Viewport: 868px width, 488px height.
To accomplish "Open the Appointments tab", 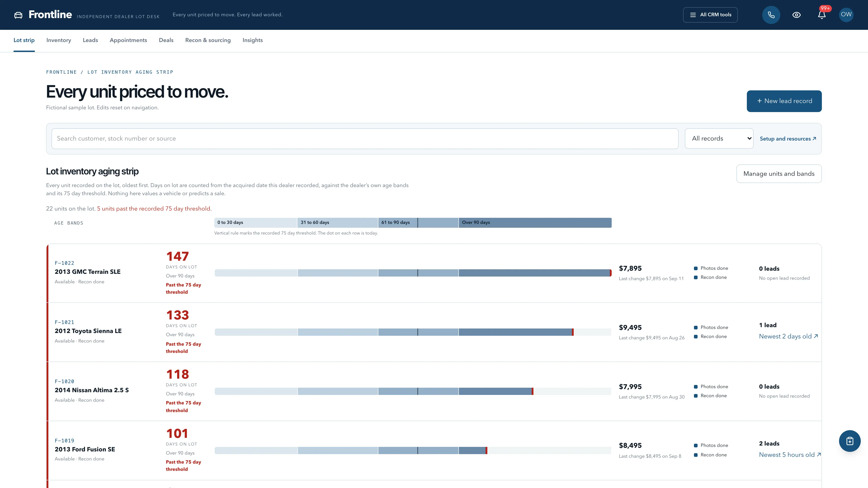I will pos(128,40).
